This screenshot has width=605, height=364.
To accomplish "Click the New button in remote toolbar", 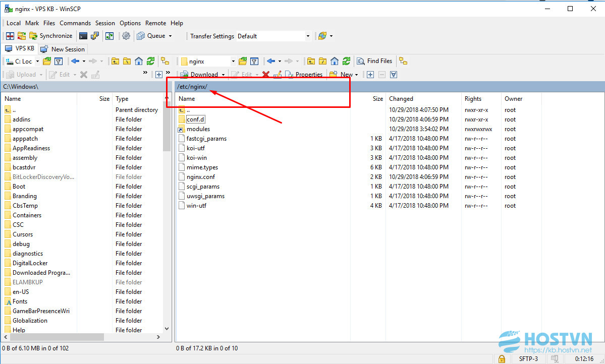I will (x=341, y=75).
